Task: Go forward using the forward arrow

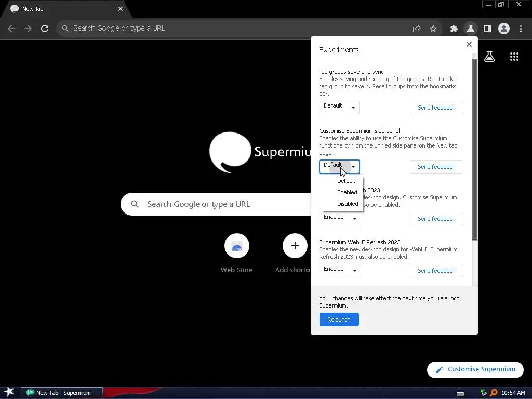Action: (28, 29)
